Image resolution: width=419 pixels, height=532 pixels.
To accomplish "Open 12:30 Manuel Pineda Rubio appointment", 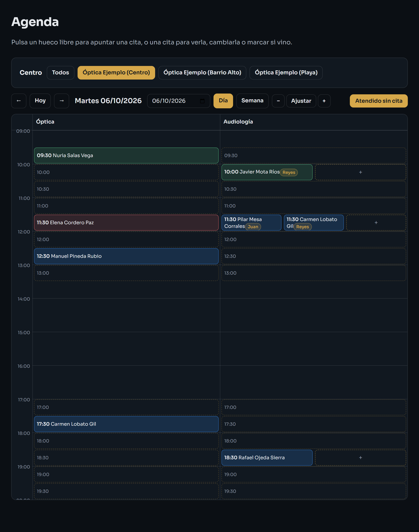I will click(126, 256).
